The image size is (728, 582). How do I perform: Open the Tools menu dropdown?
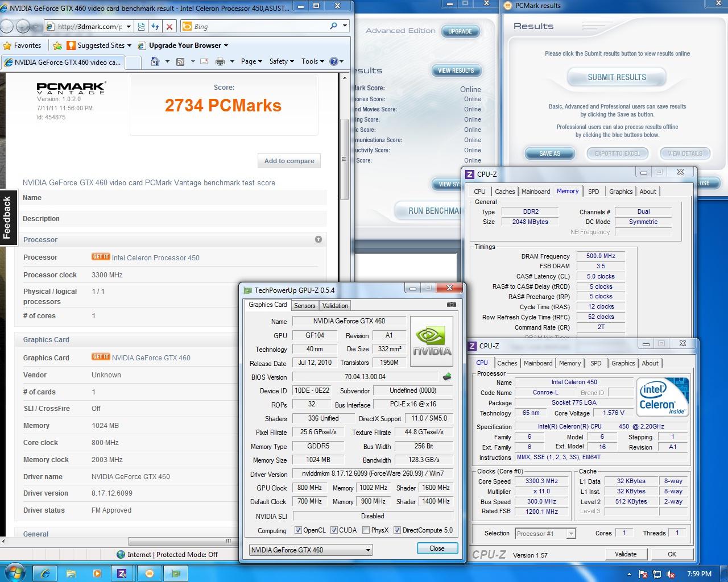coord(313,61)
